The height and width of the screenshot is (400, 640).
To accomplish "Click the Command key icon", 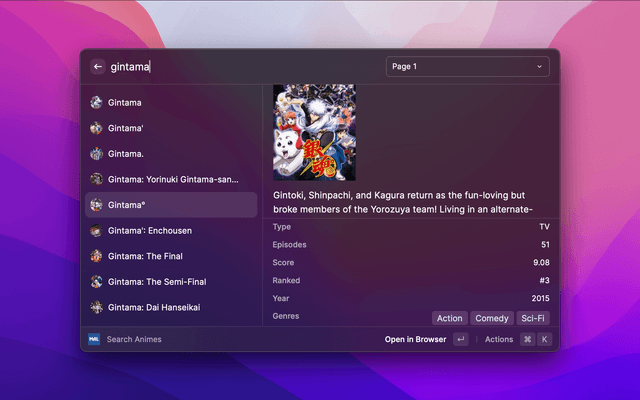I will [x=527, y=339].
